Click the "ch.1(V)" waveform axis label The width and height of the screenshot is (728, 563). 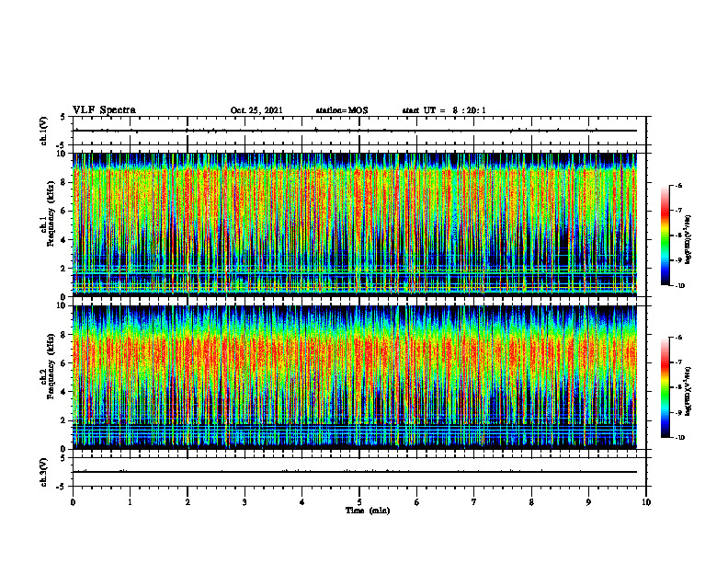point(44,131)
